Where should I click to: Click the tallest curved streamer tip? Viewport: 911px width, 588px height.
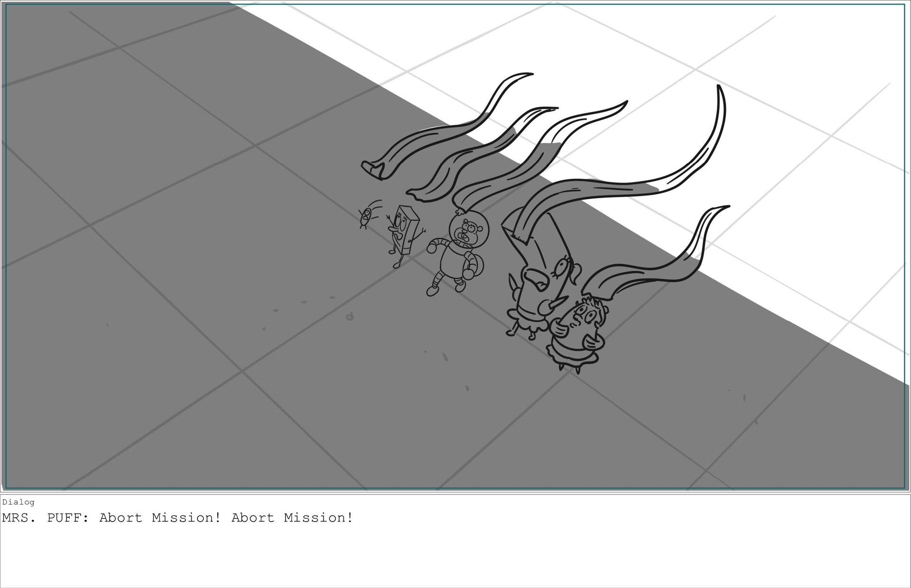pyautogui.click(x=719, y=89)
